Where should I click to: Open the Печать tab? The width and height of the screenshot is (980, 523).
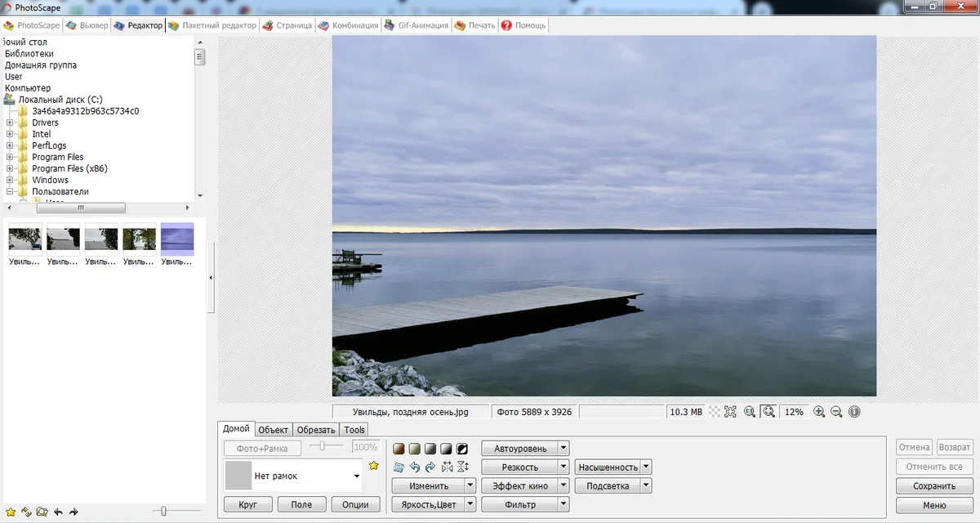point(474,25)
